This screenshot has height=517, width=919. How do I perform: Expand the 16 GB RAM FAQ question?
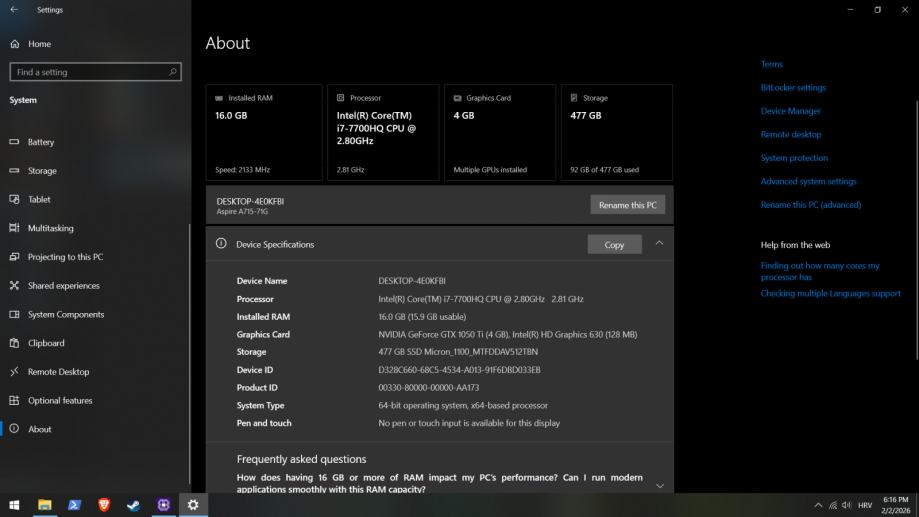tap(660, 486)
